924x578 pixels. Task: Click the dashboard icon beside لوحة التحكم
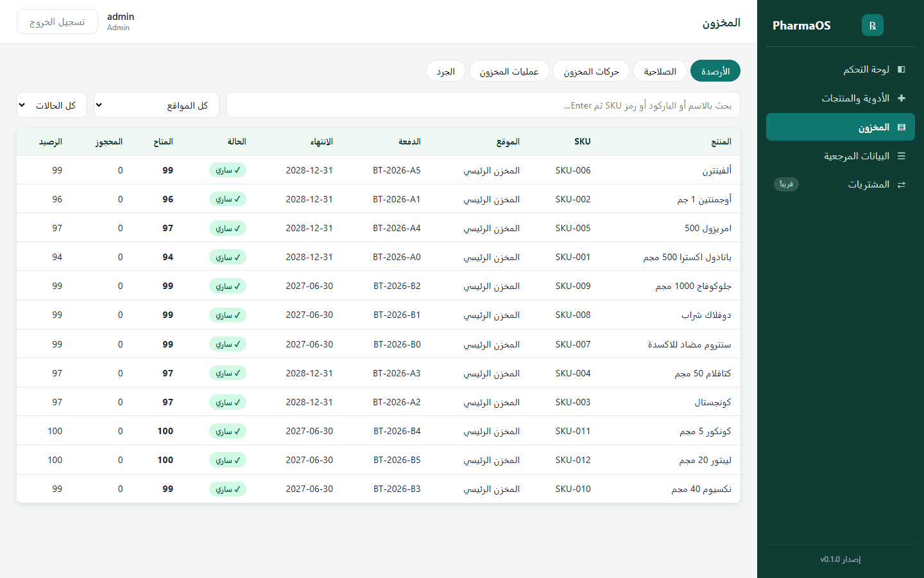(902, 69)
